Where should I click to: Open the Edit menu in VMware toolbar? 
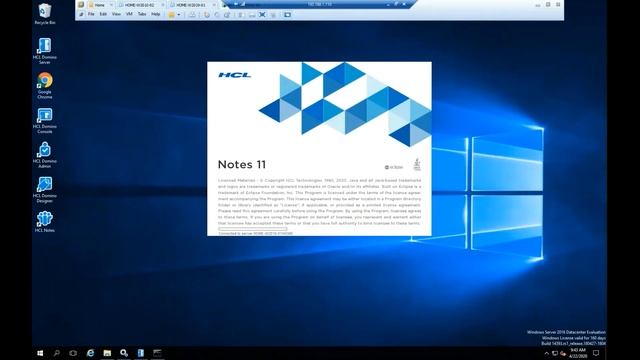click(x=103, y=14)
